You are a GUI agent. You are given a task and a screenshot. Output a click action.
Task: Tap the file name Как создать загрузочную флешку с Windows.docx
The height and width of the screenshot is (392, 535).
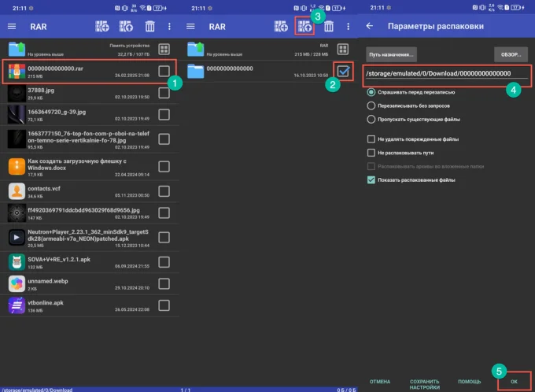[77, 165]
